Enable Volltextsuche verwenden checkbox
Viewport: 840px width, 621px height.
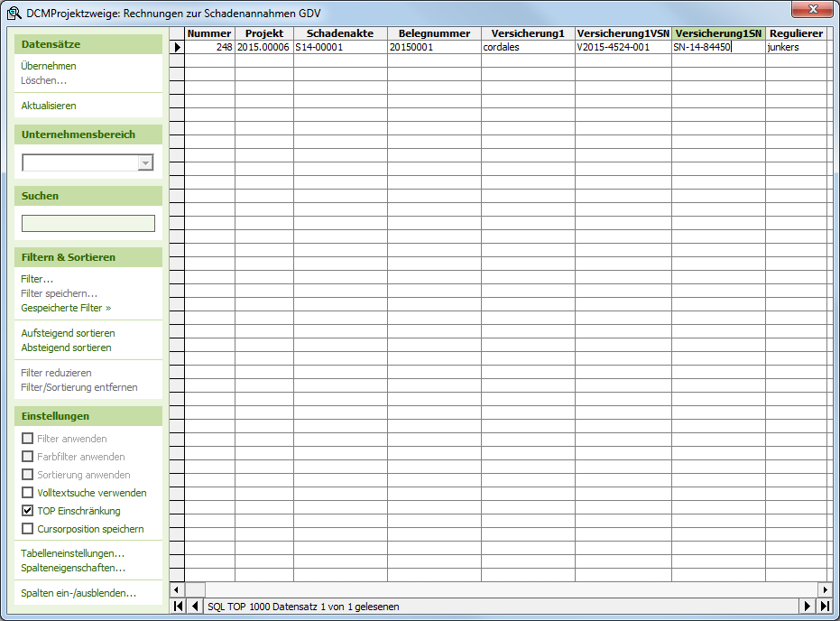pyautogui.click(x=28, y=493)
